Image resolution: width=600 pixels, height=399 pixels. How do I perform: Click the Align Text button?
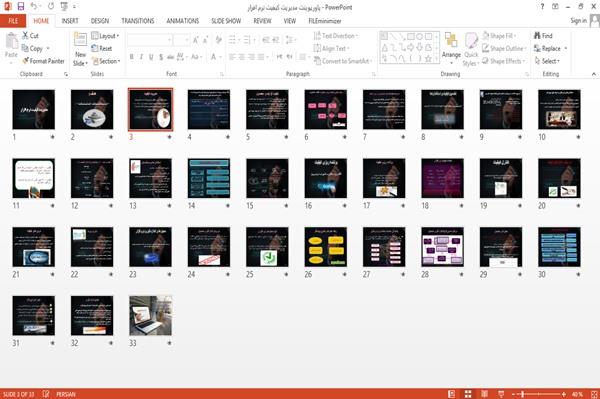(x=331, y=49)
